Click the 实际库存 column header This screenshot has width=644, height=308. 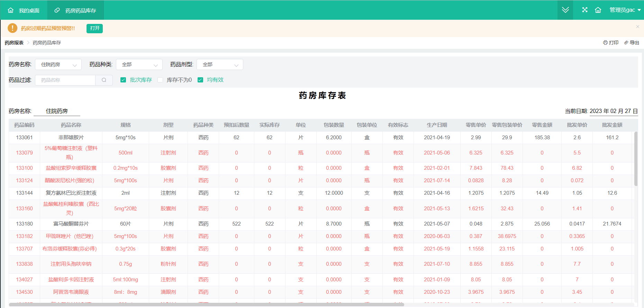click(x=270, y=125)
